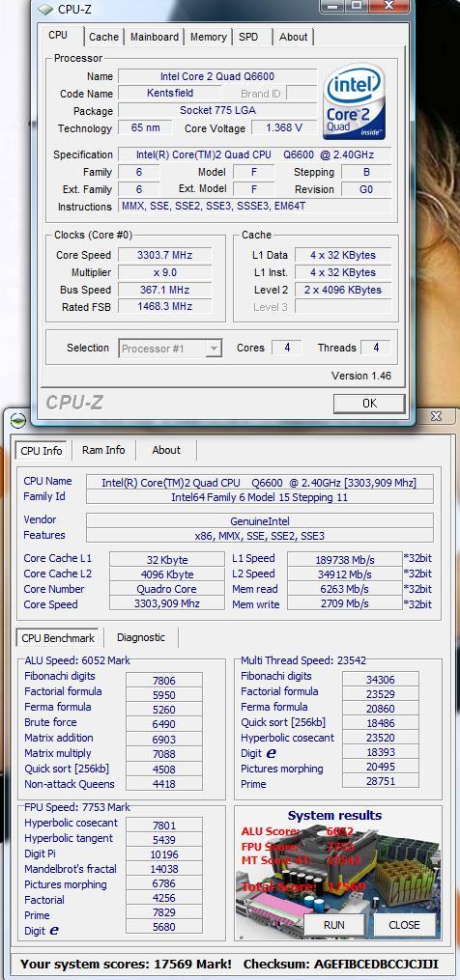
Task: Click the Technology value 65 nm
Action: point(145,127)
